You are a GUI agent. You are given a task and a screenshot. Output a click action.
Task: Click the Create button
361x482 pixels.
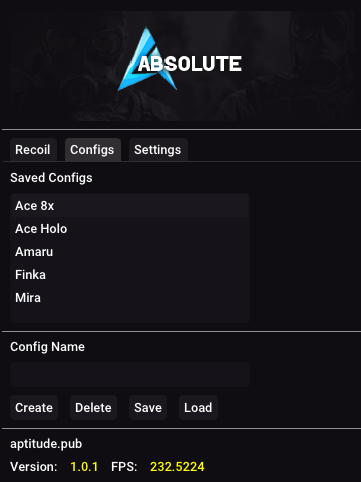click(34, 407)
